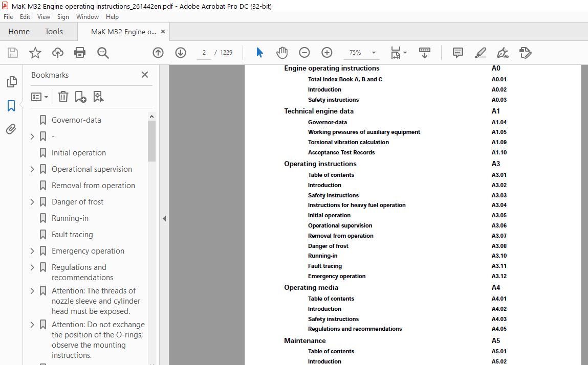Screen dimensions: 588x365
Task: Open the Help menu
Action: point(112,17)
